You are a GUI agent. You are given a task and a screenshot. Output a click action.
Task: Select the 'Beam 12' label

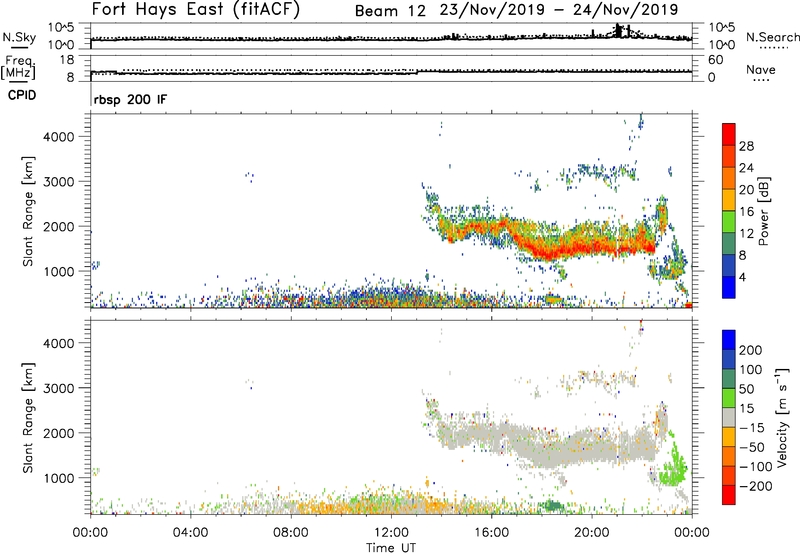[390, 11]
